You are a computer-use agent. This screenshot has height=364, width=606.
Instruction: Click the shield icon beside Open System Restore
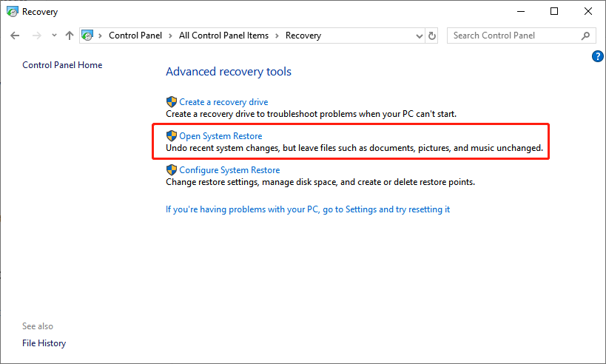coord(172,136)
